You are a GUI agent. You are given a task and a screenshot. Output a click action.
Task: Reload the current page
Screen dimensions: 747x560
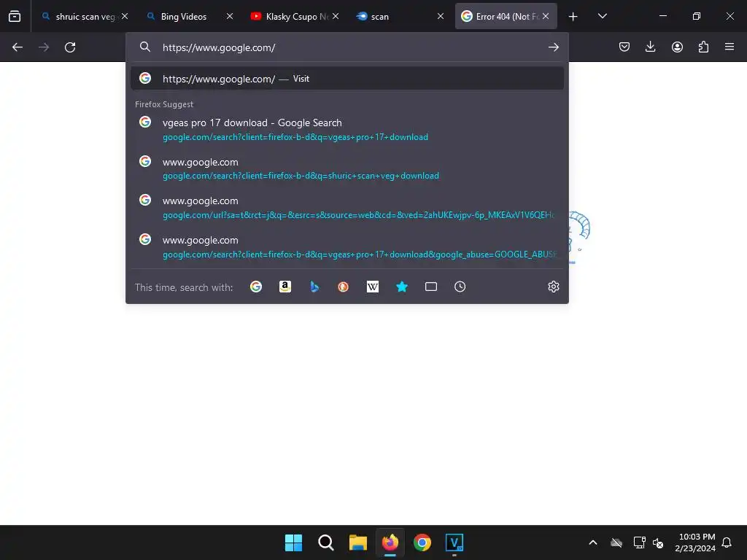click(x=70, y=47)
